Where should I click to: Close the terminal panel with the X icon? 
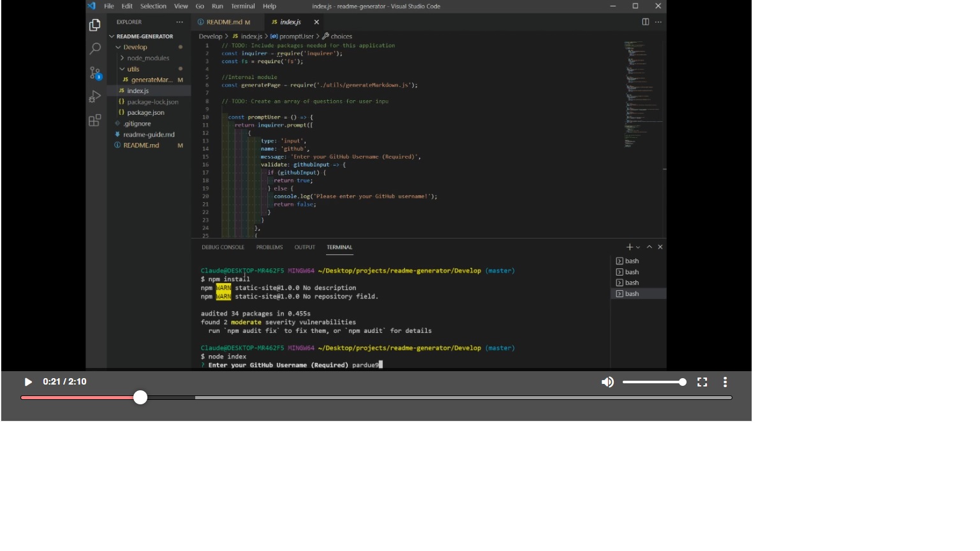pyautogui.click(x=660, y=247)
